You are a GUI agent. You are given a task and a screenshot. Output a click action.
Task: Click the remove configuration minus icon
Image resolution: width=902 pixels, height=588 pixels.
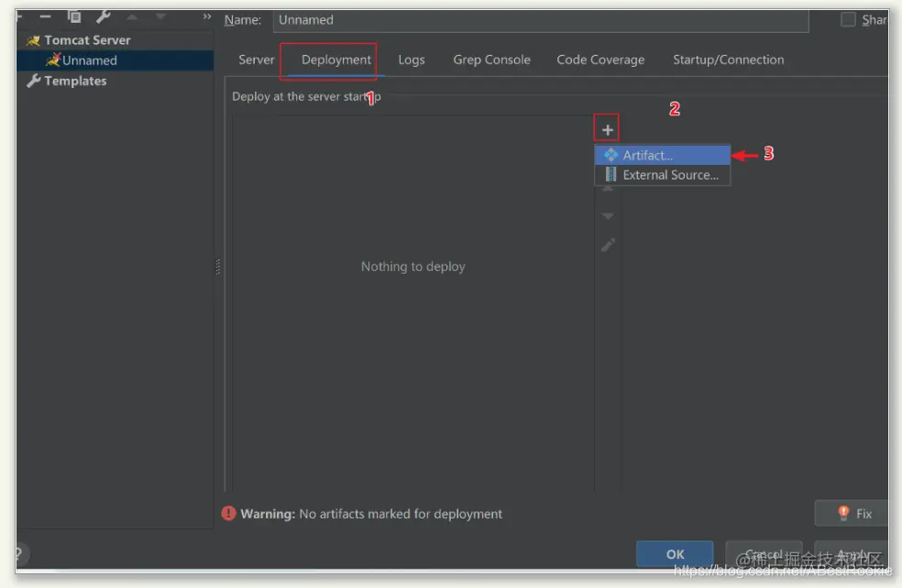pos(46,16)
